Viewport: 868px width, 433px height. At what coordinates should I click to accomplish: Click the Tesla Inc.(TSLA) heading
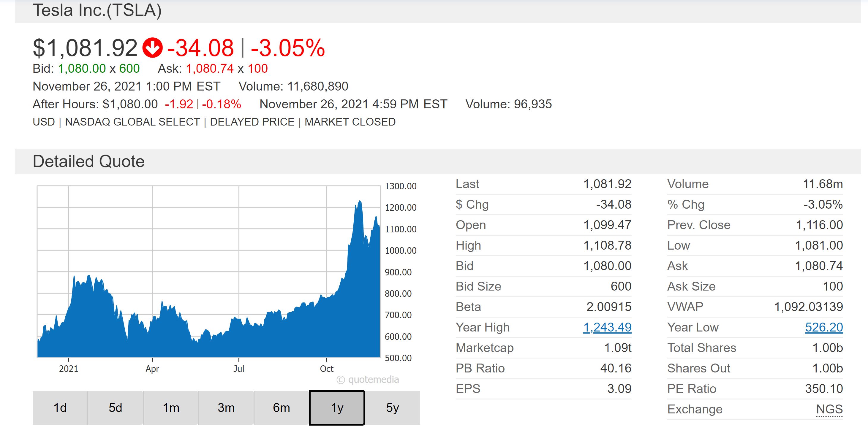tap(97, 10)
